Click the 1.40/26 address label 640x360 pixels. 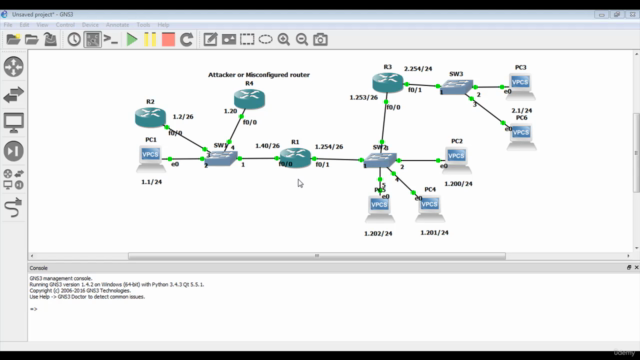tap(267, 146)
